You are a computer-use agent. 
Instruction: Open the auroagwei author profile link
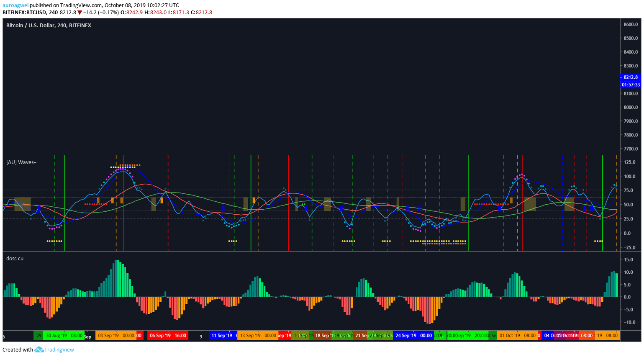pos(15,5)
